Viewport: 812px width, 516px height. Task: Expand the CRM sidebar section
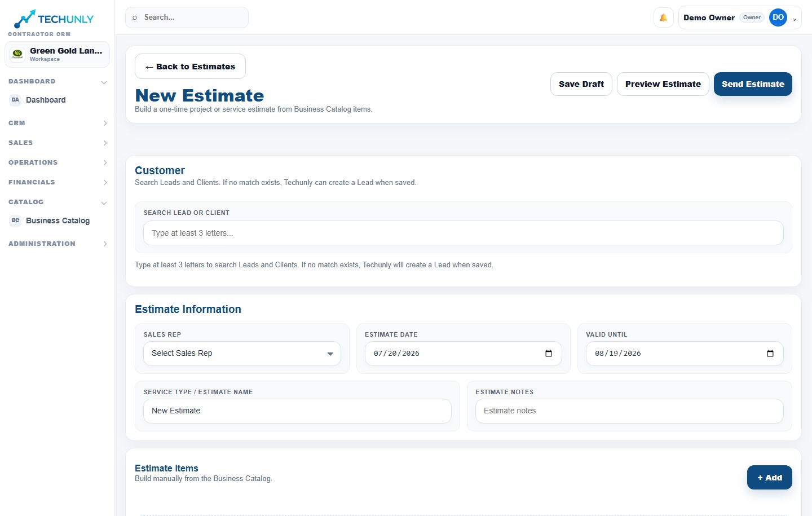tap(105, 123)
